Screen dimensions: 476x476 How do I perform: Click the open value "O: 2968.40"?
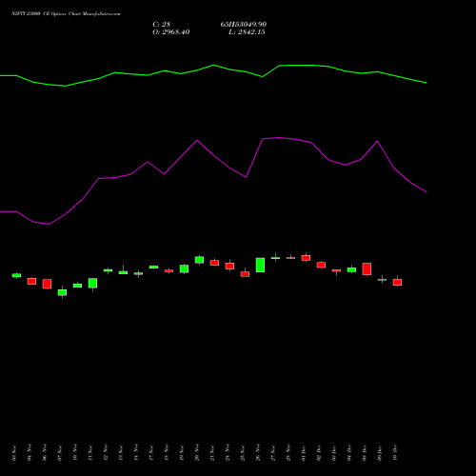171,32
